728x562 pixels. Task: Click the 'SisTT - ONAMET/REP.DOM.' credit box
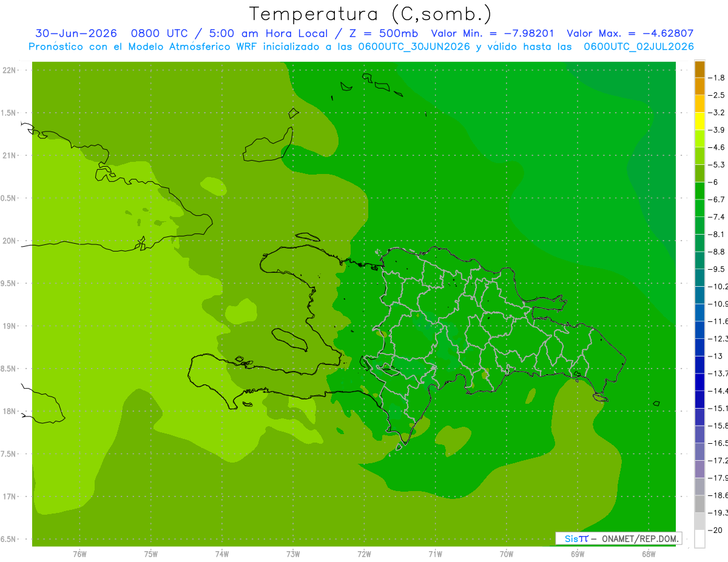tap(619, 538)
